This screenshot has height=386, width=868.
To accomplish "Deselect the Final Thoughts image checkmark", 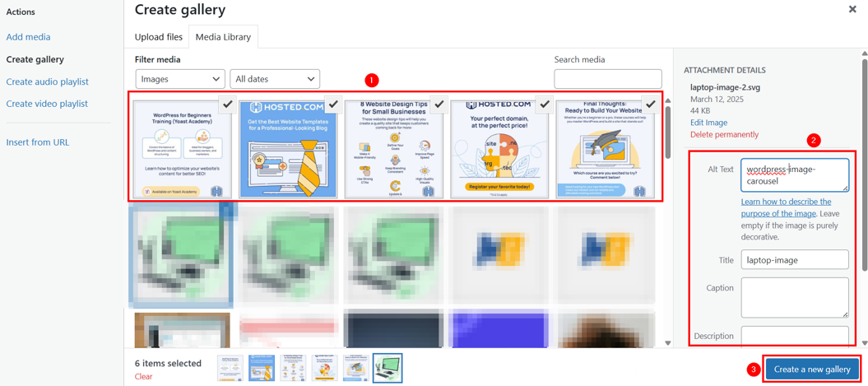I will pyautogui.click(x=650, y=104).
